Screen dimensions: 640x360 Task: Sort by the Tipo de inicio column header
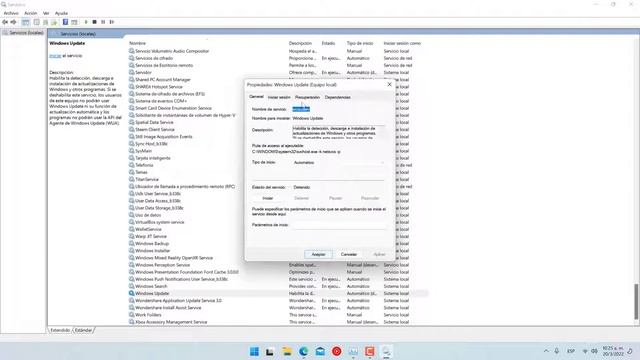360,43
